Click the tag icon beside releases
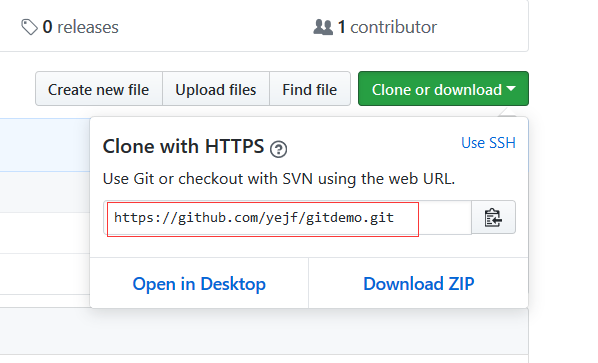Image resolution: width=598 pixels, height=363 pixels. 29,27
